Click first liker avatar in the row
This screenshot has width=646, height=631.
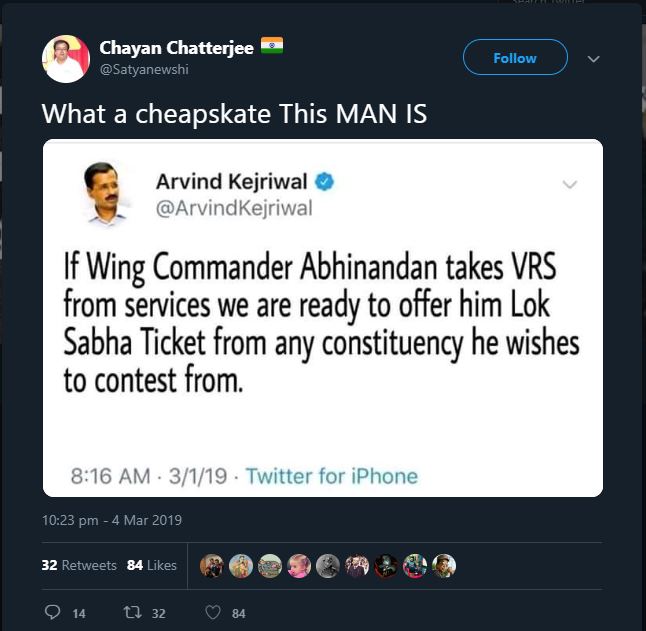tap(212, 566)
